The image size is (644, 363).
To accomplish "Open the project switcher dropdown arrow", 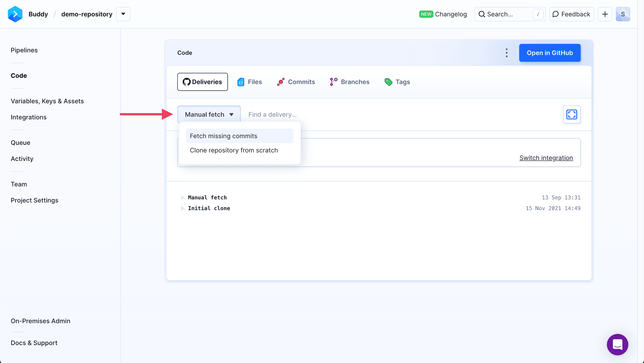I will point(123,14).
